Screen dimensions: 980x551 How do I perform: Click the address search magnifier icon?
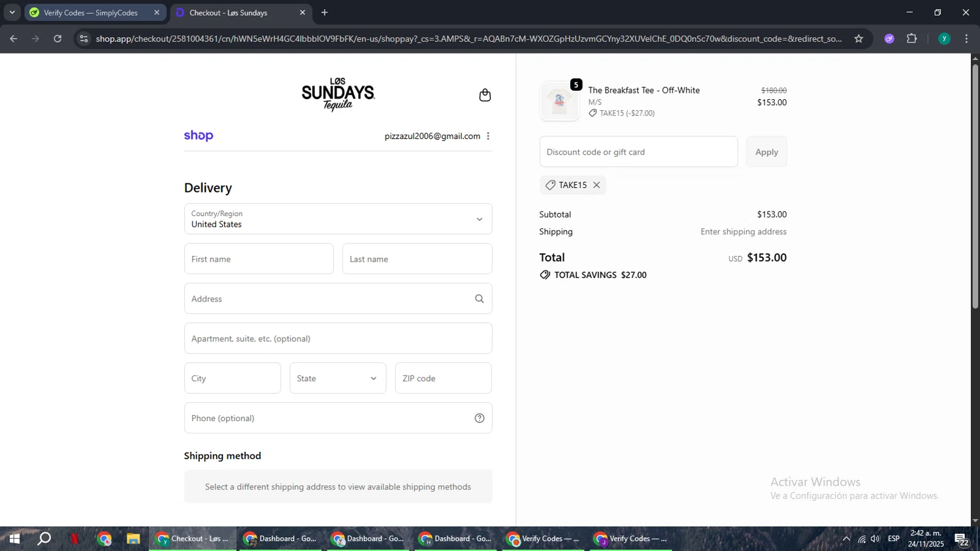point(480,299)
